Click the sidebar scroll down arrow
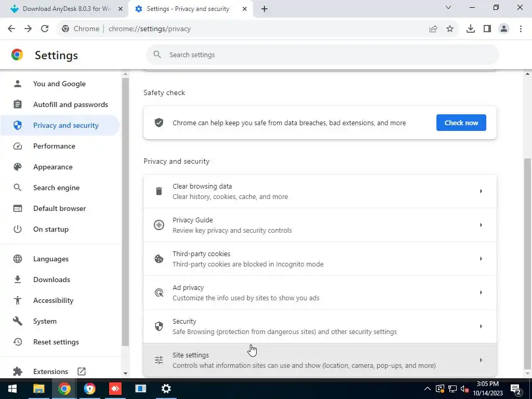 [125, 374]
